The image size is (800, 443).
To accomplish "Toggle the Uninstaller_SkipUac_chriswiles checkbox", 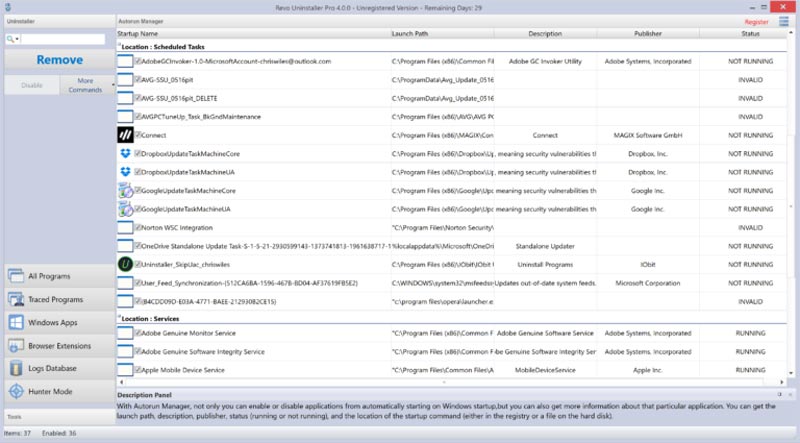I will point(138,264).
